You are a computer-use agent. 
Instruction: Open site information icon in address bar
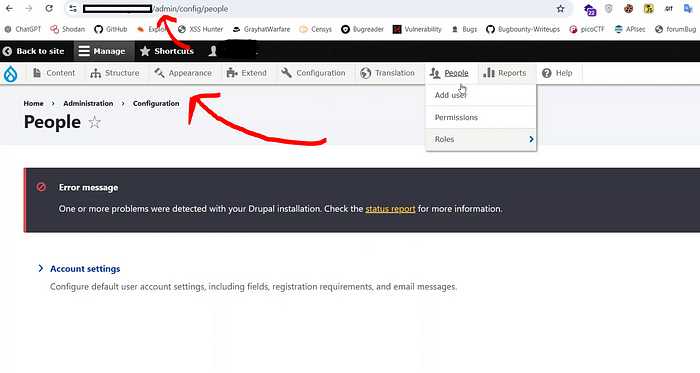tap(73, 8)
